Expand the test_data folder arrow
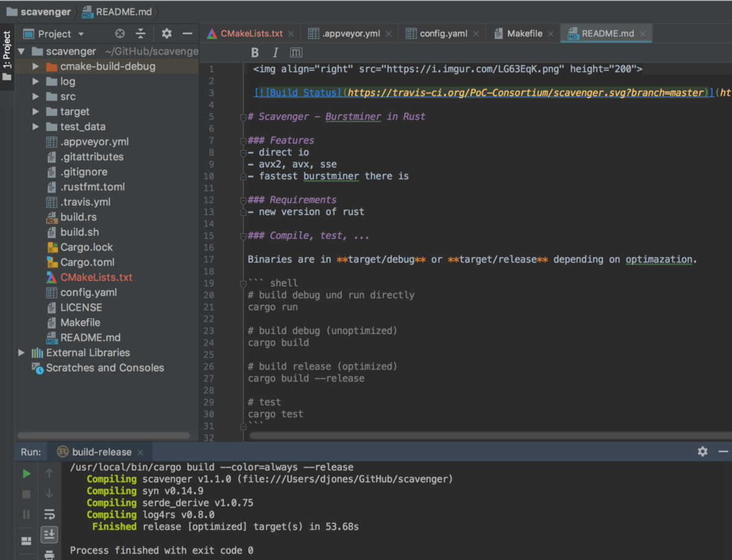Screen dimensions: 732x560 point(36,127)
